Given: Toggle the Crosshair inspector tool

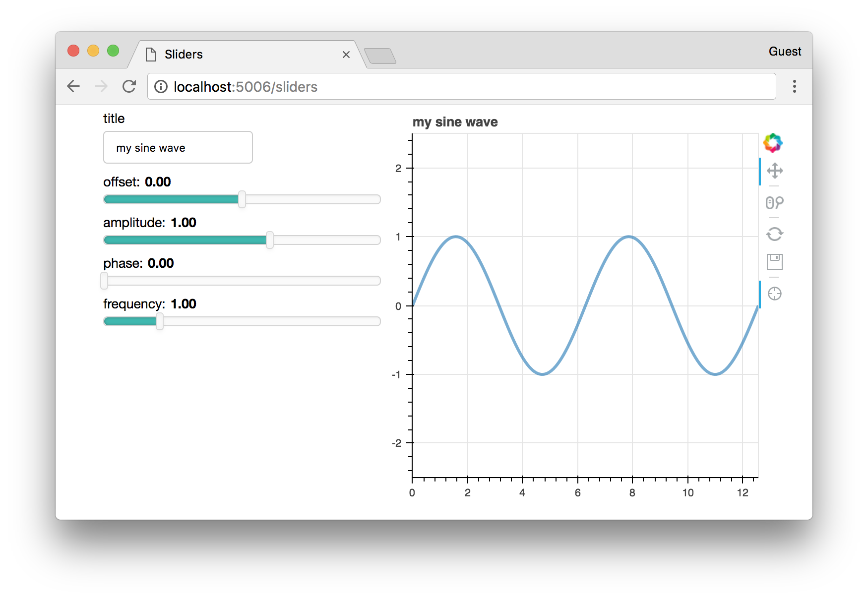Looking at the screenshot, I should click(774, 294).
